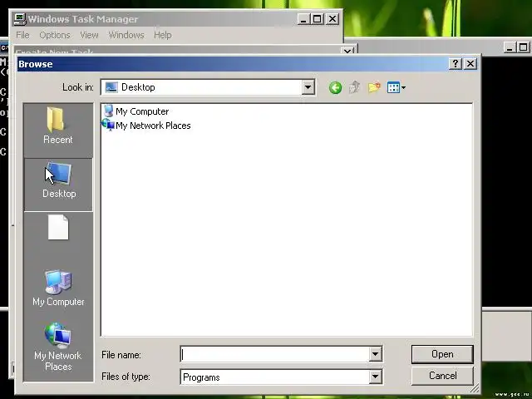
Task: Go up one folder level
Action: (x=355, y=87)
